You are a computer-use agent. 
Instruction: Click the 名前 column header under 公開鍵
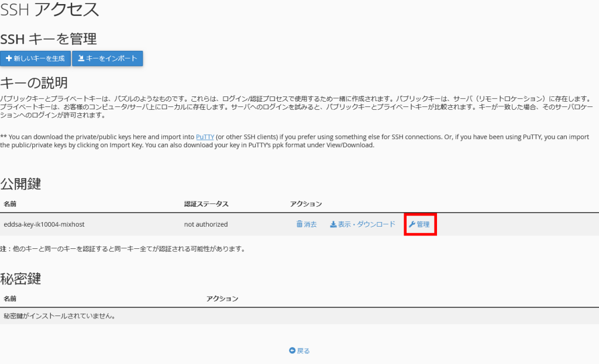click(x=9, y=204)
